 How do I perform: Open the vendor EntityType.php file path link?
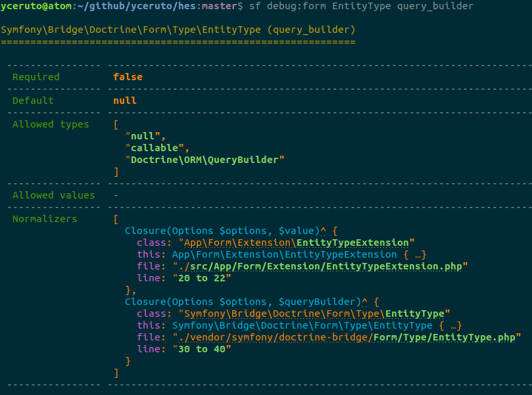click(347, 337)
